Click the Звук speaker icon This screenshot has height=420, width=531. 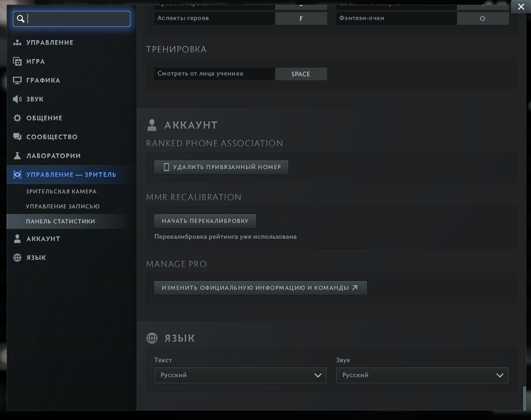pyautogui.click(x=17, y=99)
